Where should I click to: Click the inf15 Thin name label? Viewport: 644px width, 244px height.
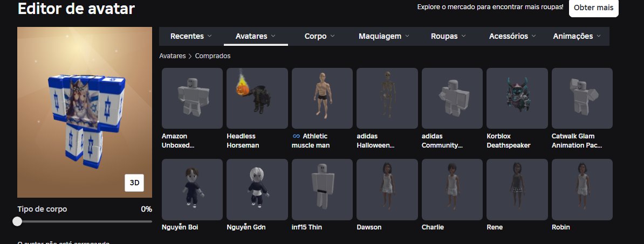[x=306, y=227]
